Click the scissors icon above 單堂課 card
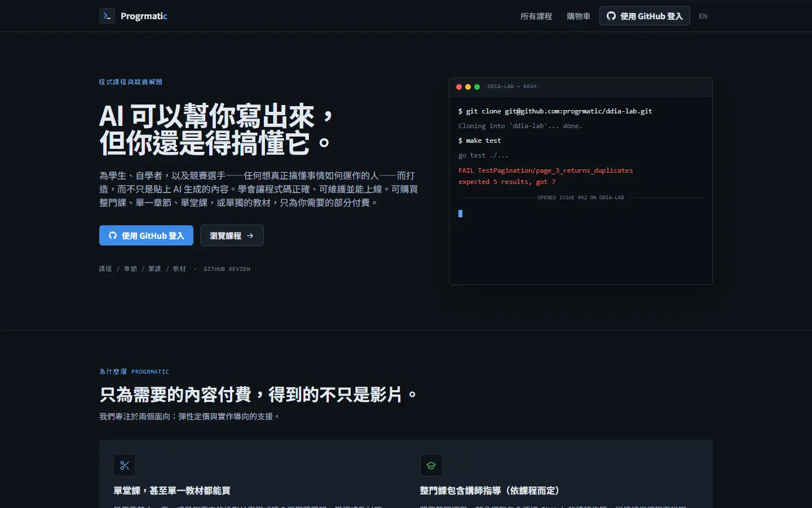This screenshot has height=508, width=812. tap(125, 465)
